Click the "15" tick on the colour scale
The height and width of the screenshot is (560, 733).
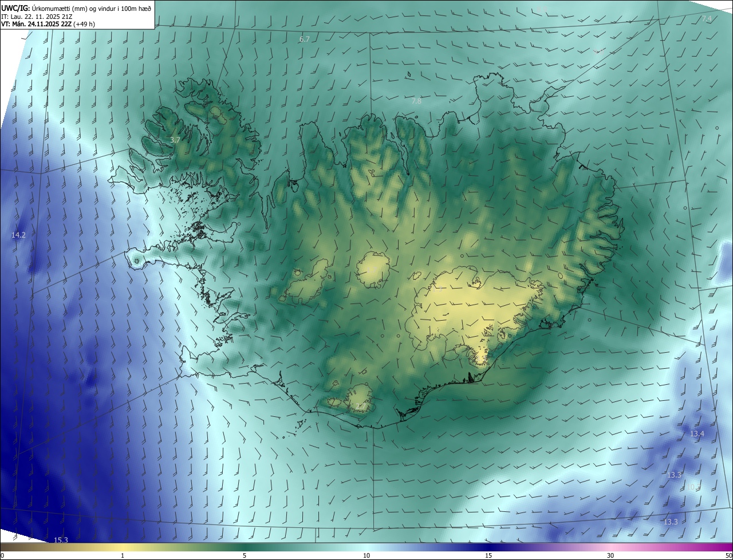488,556
